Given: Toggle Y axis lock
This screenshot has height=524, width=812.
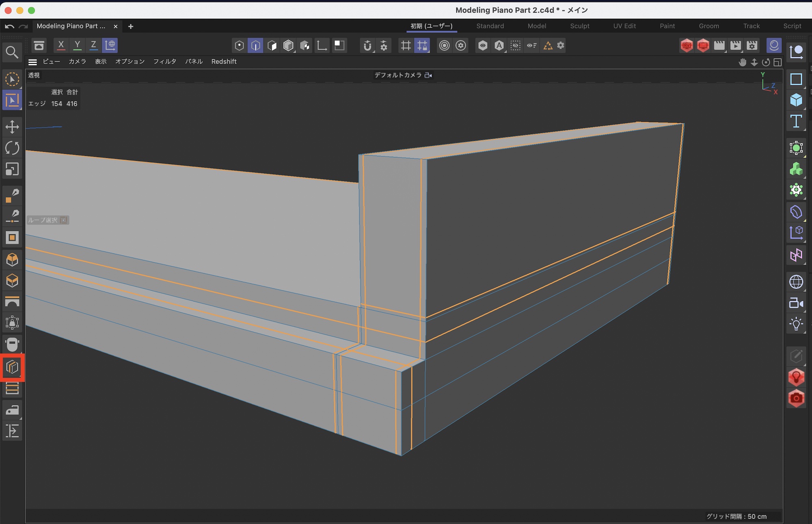Looking at the screenshot, I should (x=77, y=45).
